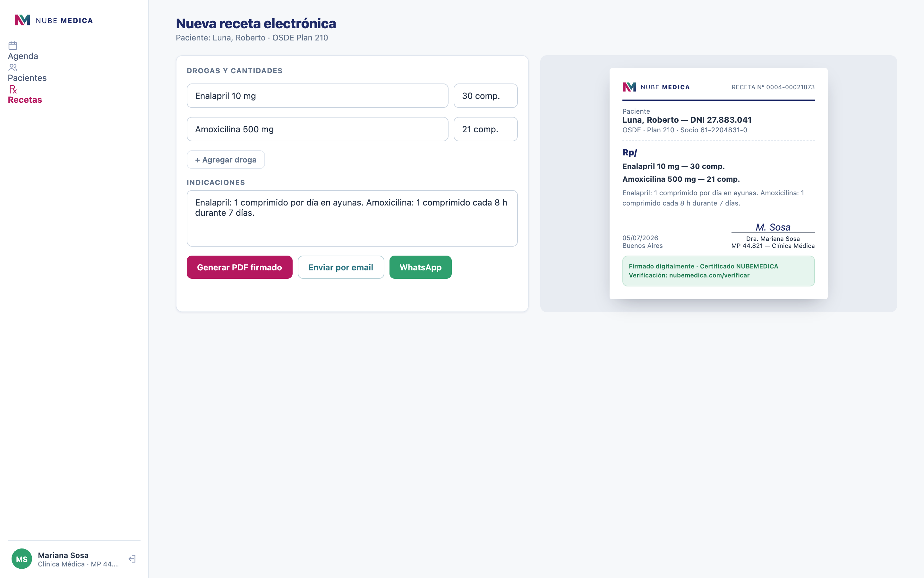Click the Nube Medica logo on receta preview

click(x=656, y=87)
